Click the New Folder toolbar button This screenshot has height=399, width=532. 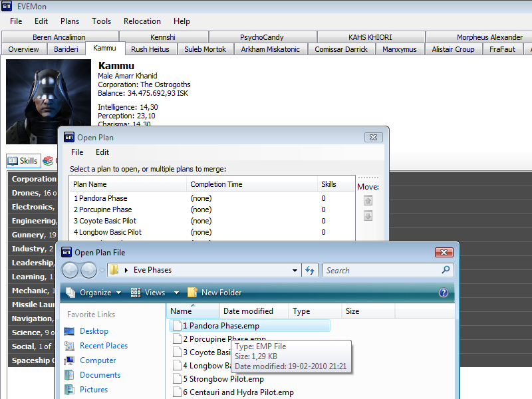[x=214, y=293]
